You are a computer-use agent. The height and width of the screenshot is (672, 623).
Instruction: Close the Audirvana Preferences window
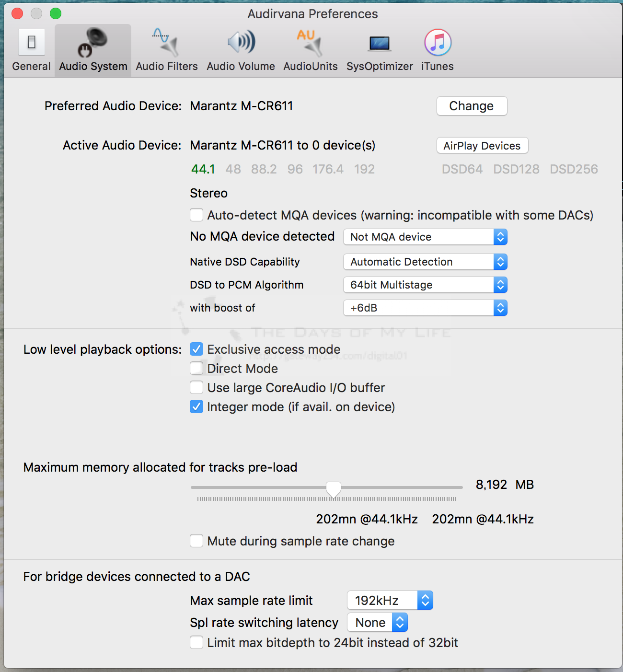17,13
